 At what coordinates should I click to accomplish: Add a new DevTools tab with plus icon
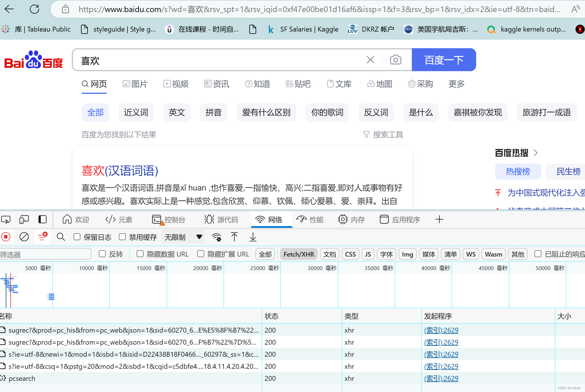[439, 220]
